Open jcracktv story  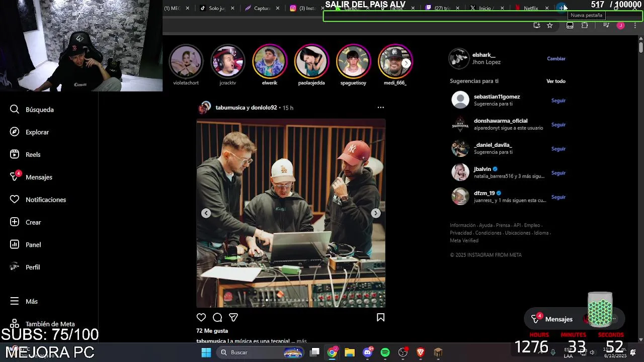pyautogui.click(x=227, y=65)
